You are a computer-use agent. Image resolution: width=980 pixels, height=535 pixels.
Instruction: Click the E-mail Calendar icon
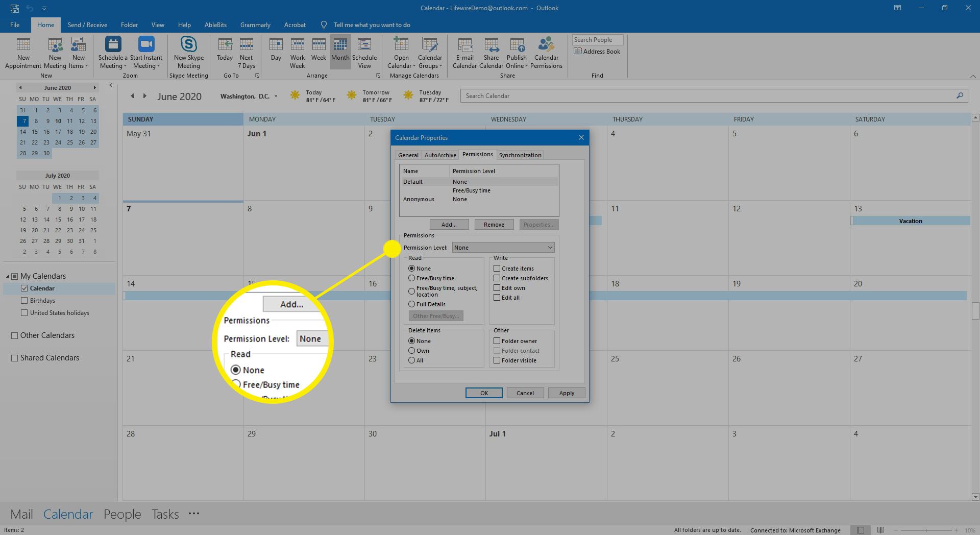coord(465,53)
